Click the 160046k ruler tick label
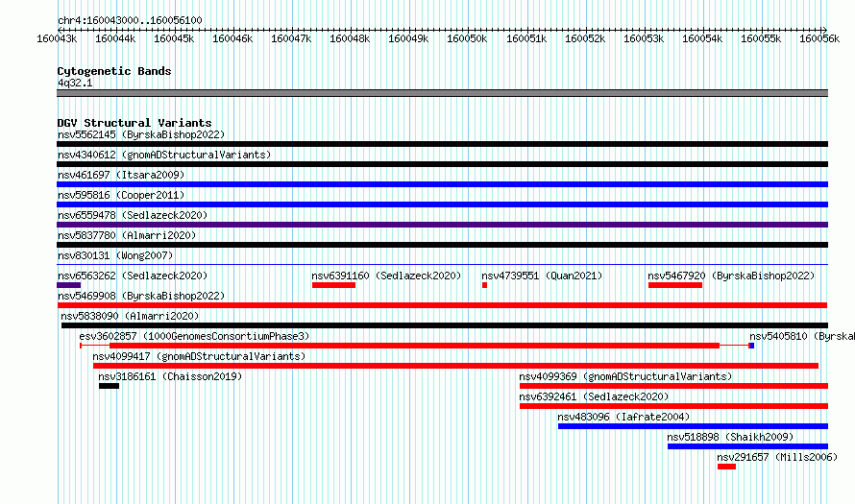This screenshot has height=504, width=855. pyautogui.click(x=232, y=38)
